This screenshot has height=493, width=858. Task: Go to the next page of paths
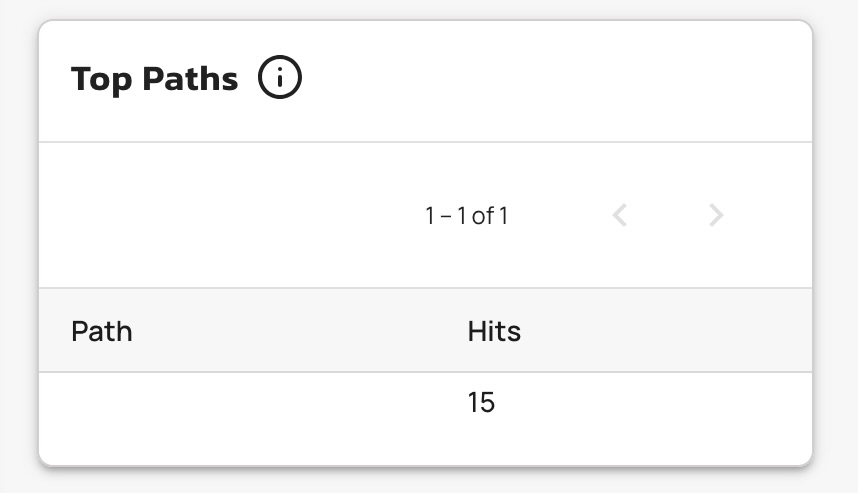point(716,215)
